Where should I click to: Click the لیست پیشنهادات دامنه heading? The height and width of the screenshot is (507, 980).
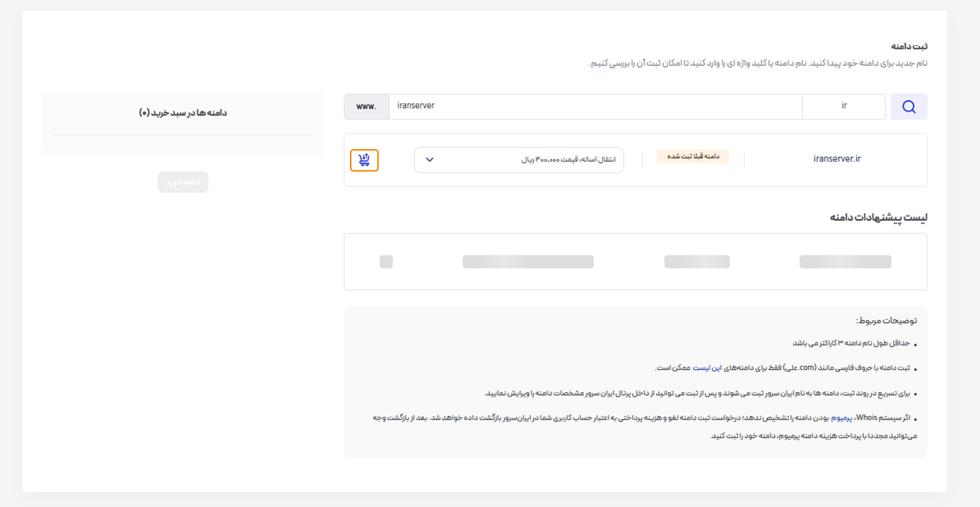coord(878,218)
